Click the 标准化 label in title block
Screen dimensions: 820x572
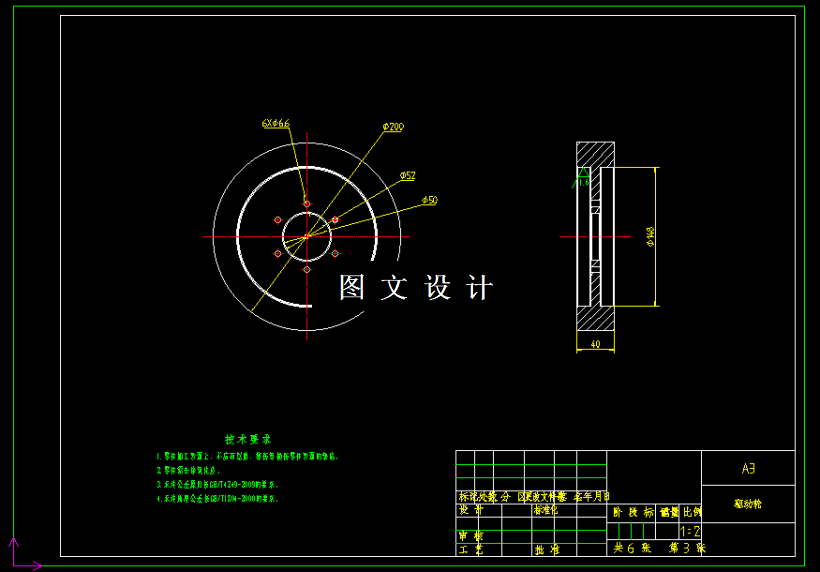coord(546,510)
